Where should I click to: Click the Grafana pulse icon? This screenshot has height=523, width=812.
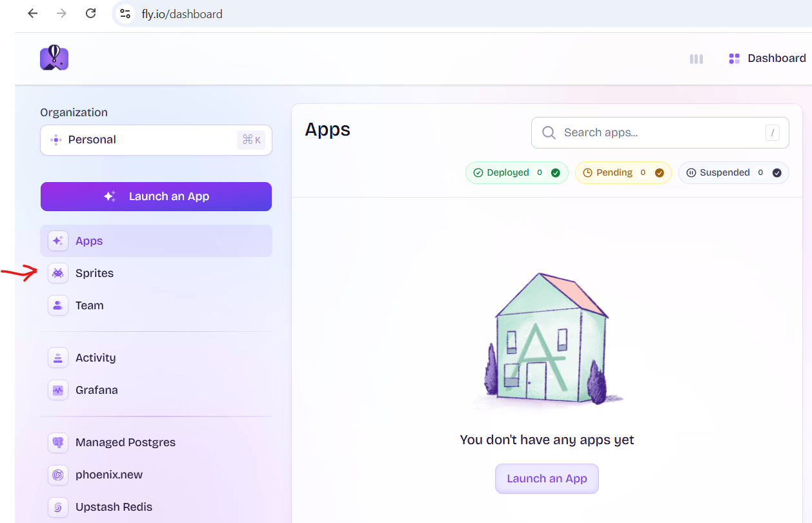point(58,390)
